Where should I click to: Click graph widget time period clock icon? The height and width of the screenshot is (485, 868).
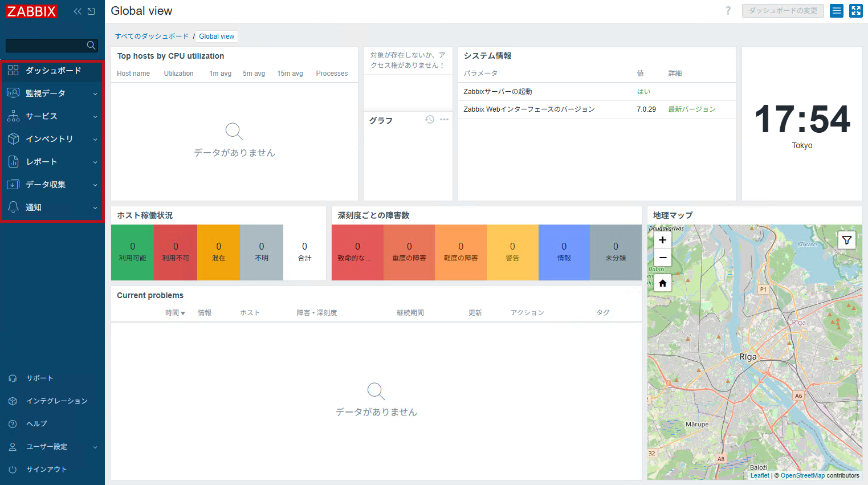(430, 120)
